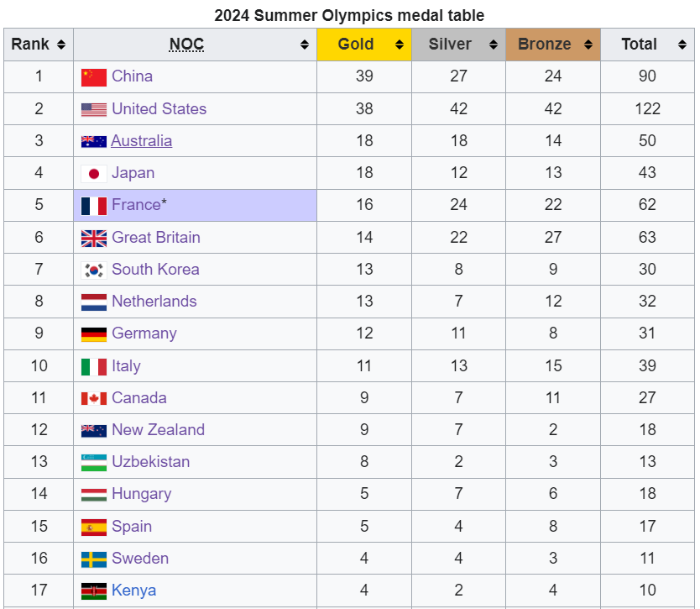This screenshot has height=609, width=700.
Task: Sort by NOC using sort arrows
Action: click(305, 45)
